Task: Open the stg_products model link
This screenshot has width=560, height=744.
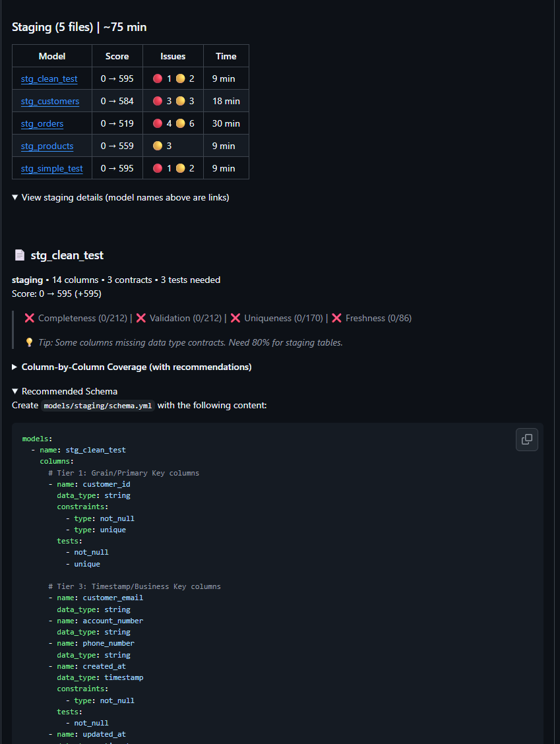Action: coord(47,146)
